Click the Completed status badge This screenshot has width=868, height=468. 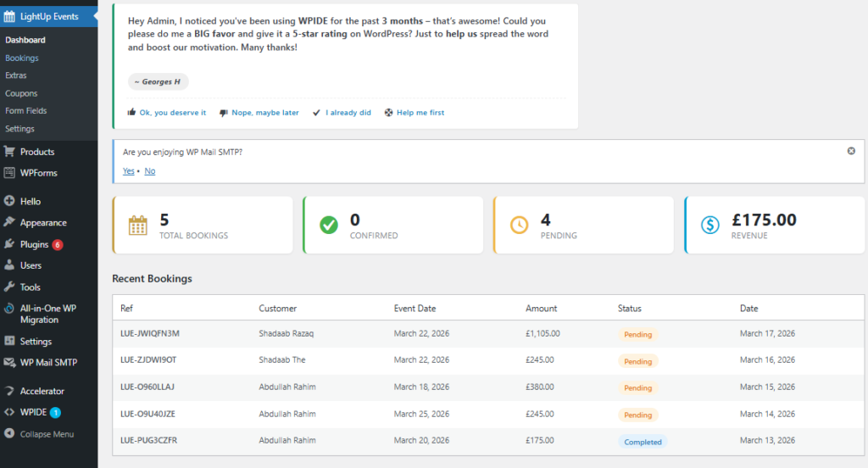pyautogui.click(x=643, y=442)
